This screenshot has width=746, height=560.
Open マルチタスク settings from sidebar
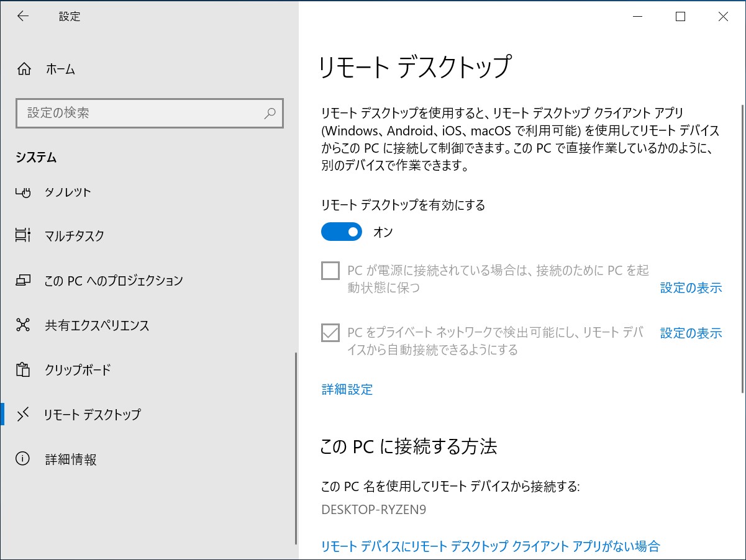24,235
